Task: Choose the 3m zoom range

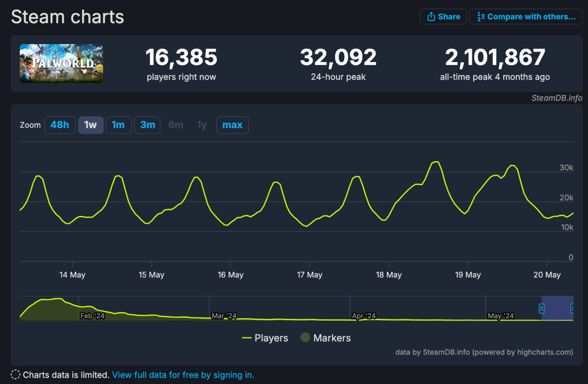Action: pos(147,125)
